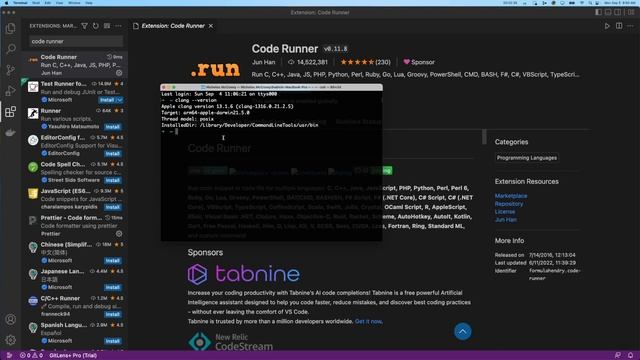Select Prettier - Code formatter list item
Image resolution: width=640 pixels, height=360 pixels.
pos(75,225)
